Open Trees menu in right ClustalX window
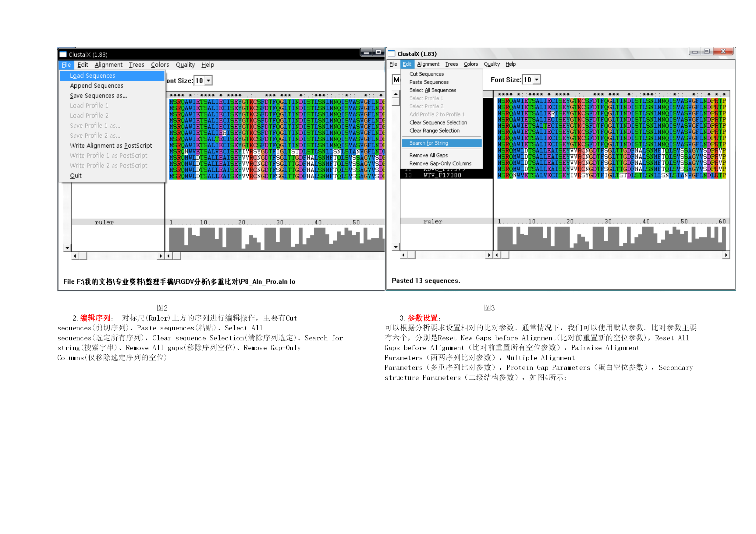 (451, 64)
